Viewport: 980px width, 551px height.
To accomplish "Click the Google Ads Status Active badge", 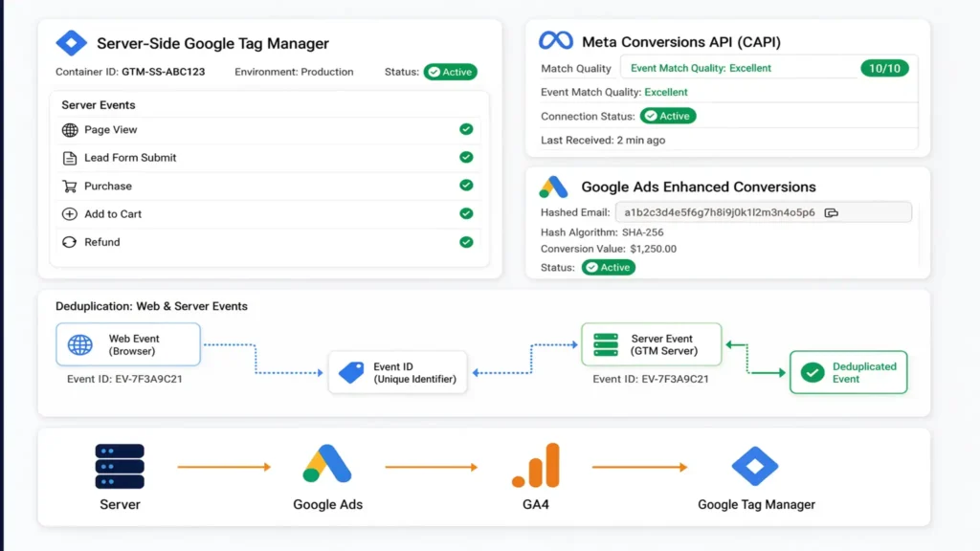I will click(x=608, y=268).
